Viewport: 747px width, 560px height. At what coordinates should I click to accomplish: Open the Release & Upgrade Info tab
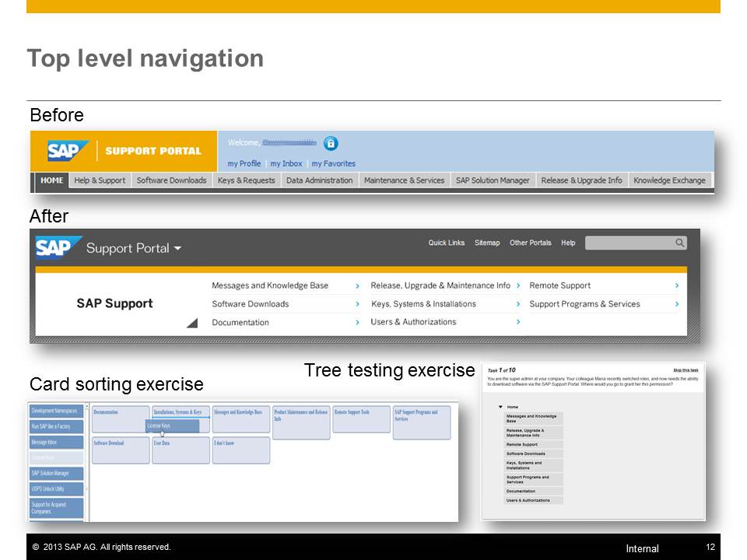pos(581,180)
